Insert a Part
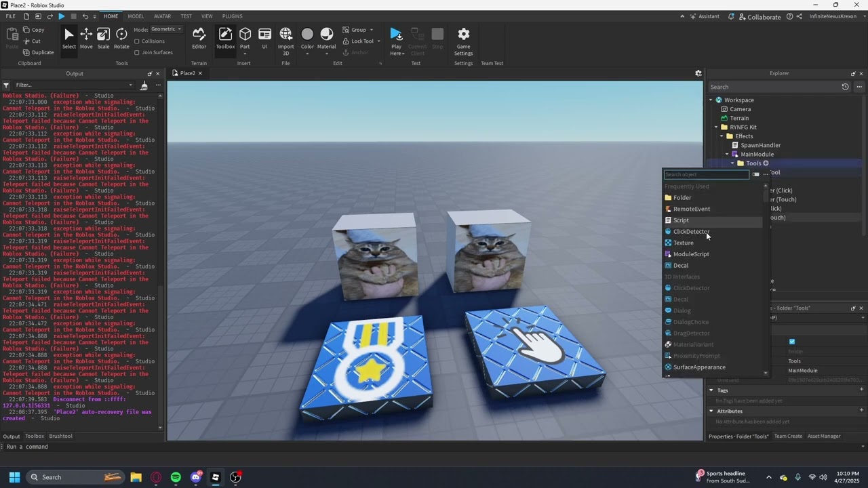 coord(245,38)
